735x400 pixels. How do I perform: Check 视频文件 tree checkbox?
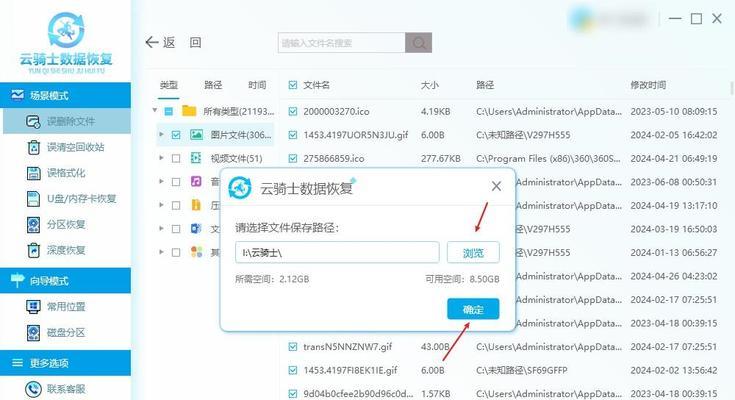(x=176, y=158)
